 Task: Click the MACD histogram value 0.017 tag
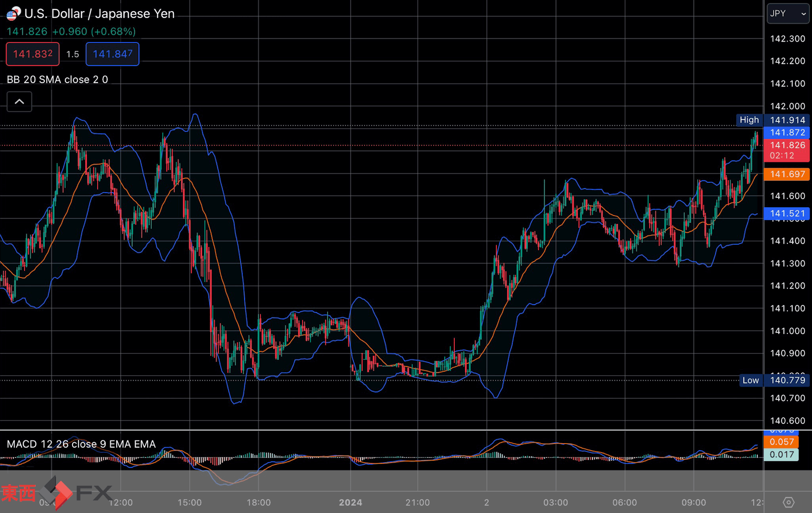coord(781,454)
